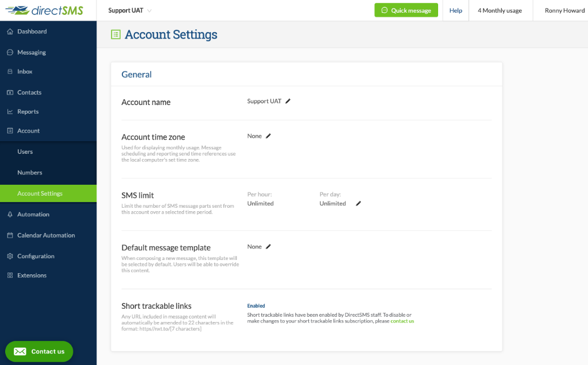This screenshot has height=365, width=588.
Task: Expand the Support UAT account dropdown
Action: click(130, 10)
